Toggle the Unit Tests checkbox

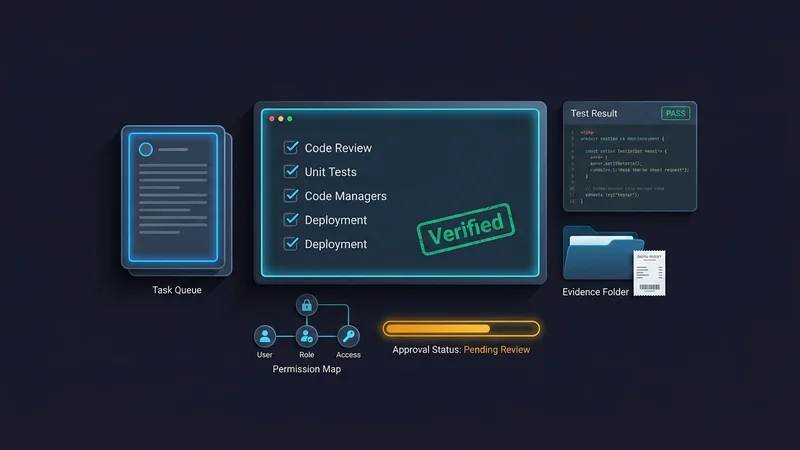click(291, 171)
